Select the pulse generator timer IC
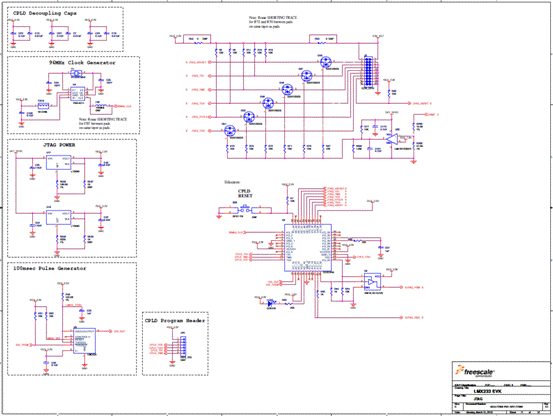 84,341
